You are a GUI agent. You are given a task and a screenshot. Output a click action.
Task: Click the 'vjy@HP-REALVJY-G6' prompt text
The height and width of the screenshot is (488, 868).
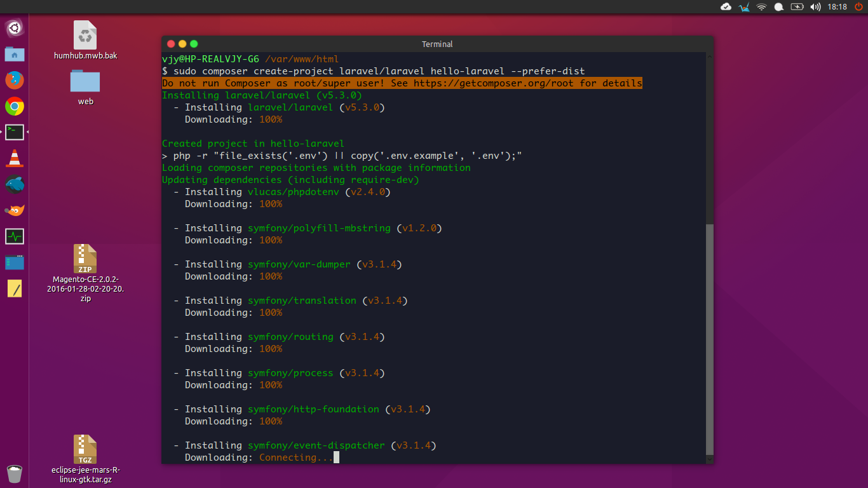point(210,59)
